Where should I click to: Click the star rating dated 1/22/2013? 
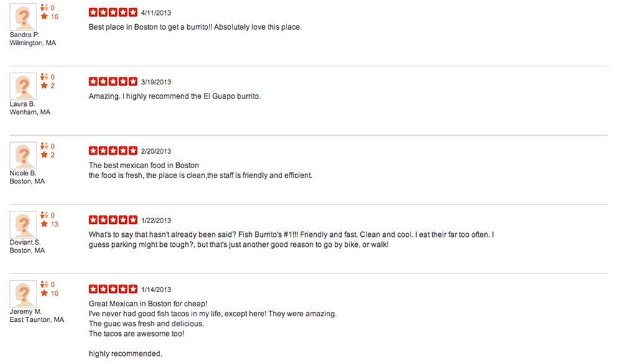[113, 220]
